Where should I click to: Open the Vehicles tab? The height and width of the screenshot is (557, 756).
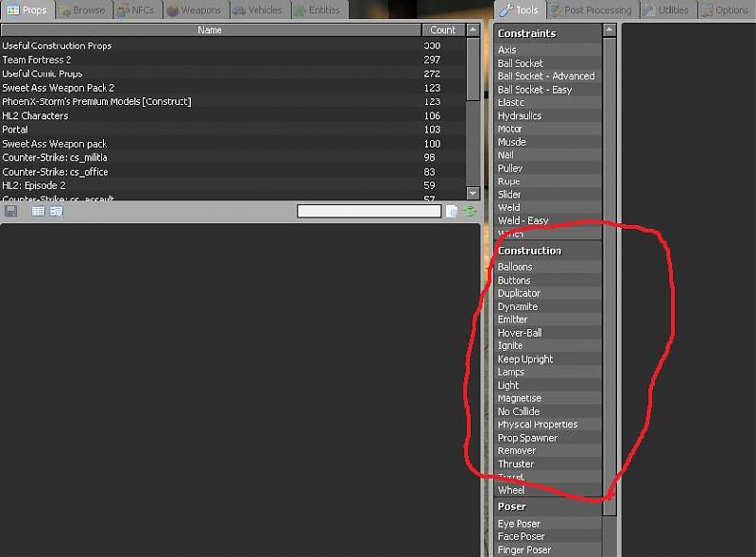257,10
